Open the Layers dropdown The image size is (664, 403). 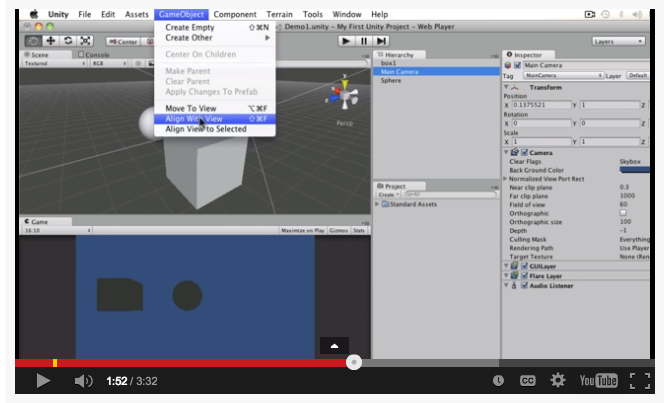(618, 41)
